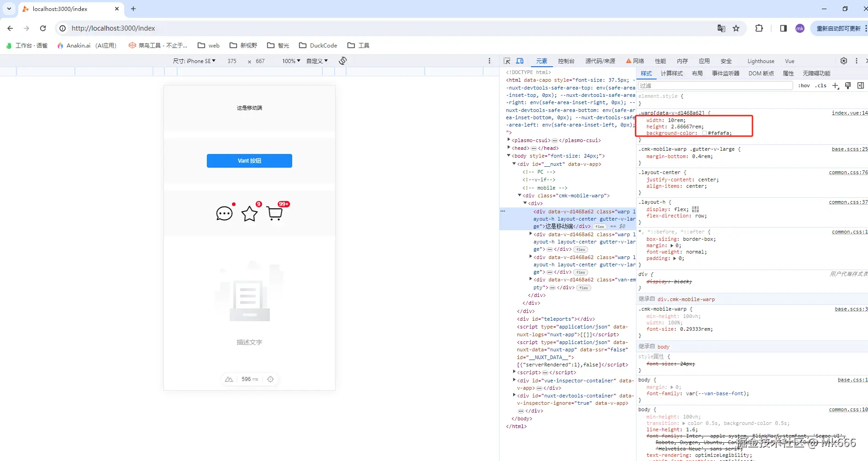Click the 过滤 styles filter field
The image size is (868, 461).
point(715,85)
